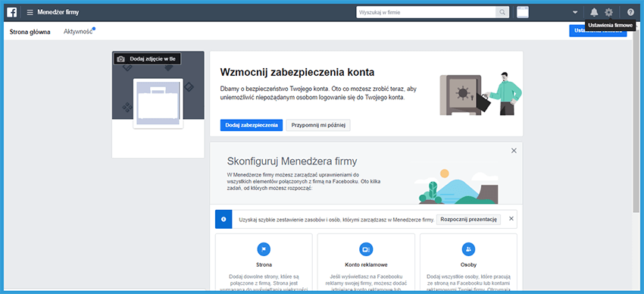Click the blue Ustawienia firmowe button

click(x=598, y=31)
